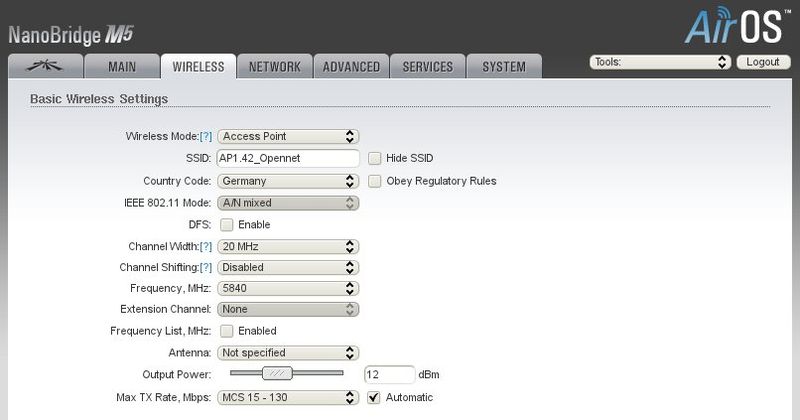Open the Ubiquiti logo tab
The image size is (800, 420).
pos(45,66)
